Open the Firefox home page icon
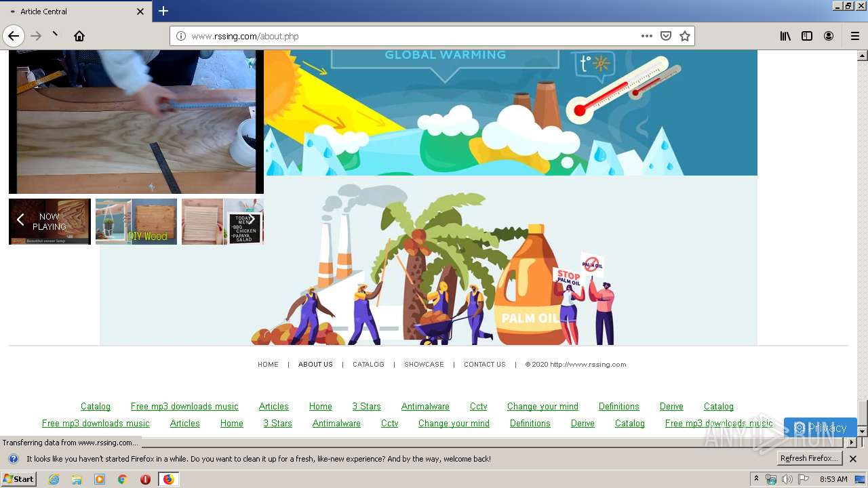 click(x=79, y=36)
